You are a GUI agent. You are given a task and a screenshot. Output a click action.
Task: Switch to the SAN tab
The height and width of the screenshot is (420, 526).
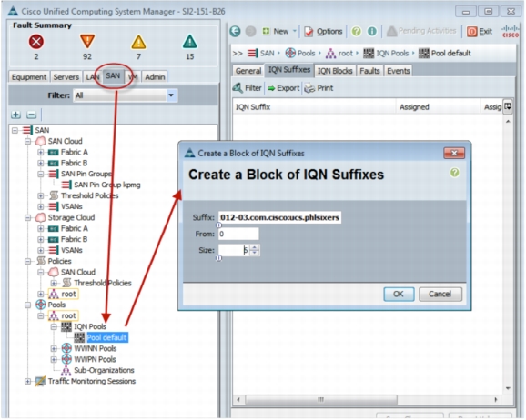113,76
